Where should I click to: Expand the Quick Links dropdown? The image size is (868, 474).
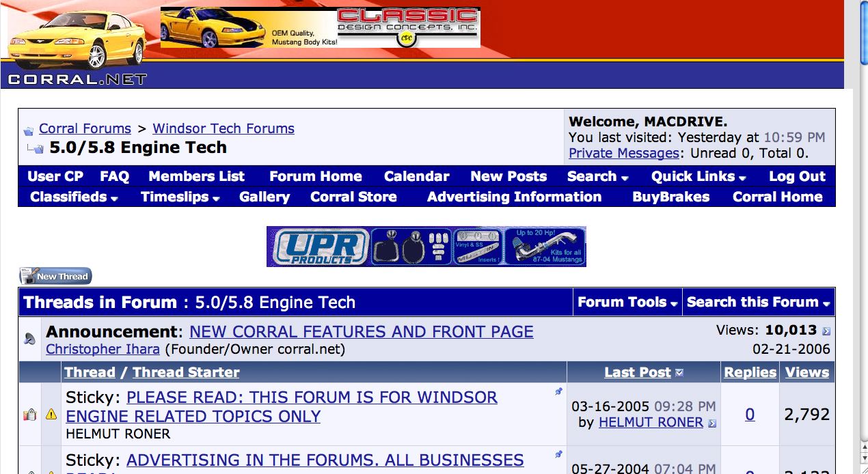tap(699, 176)
